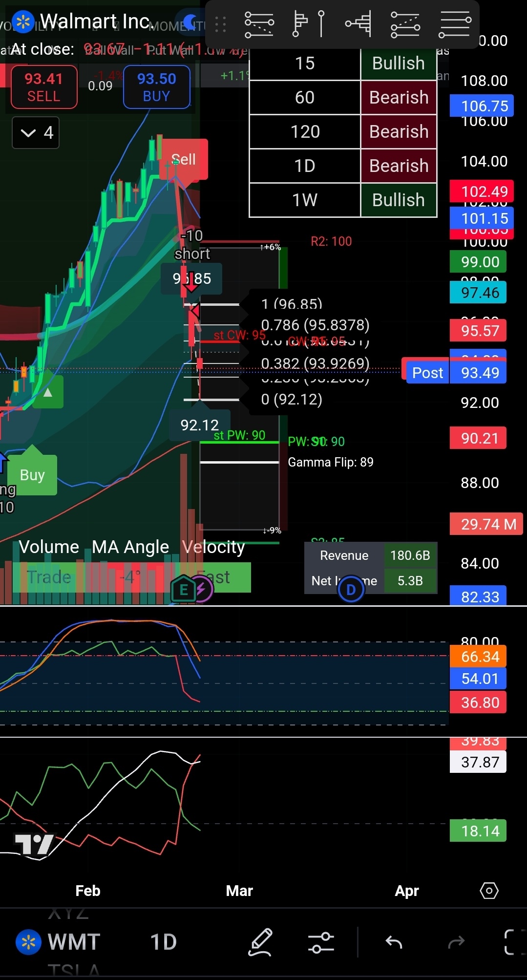This screenshot has height=980, width=527.
Task: Select the Fib retracement tool with downward dashed line
Action: (x=259, y=24)
